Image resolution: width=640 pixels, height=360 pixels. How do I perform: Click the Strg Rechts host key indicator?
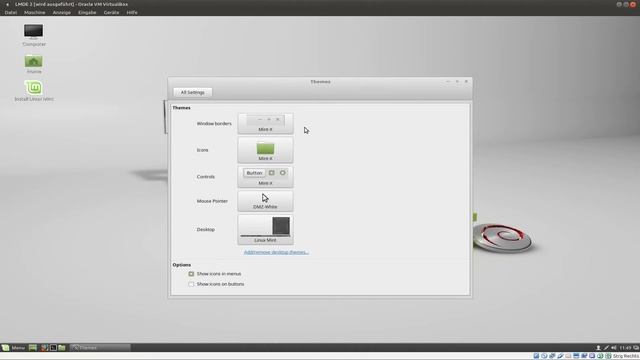coord(626,356)
